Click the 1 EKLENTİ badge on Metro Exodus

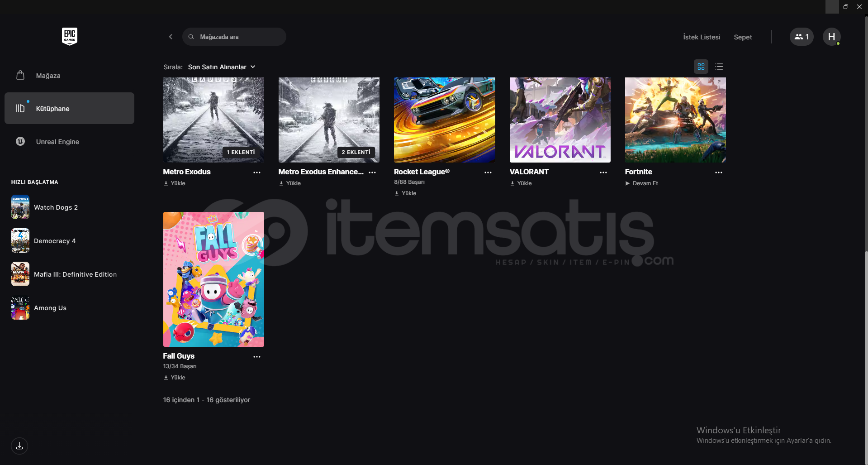point(241,152)
